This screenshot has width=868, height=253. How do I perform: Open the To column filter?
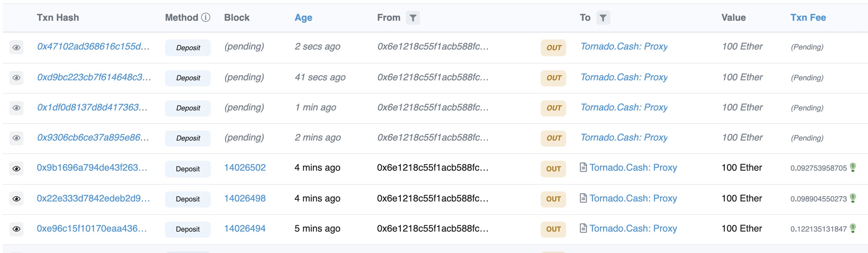click(x=603, y=18)
